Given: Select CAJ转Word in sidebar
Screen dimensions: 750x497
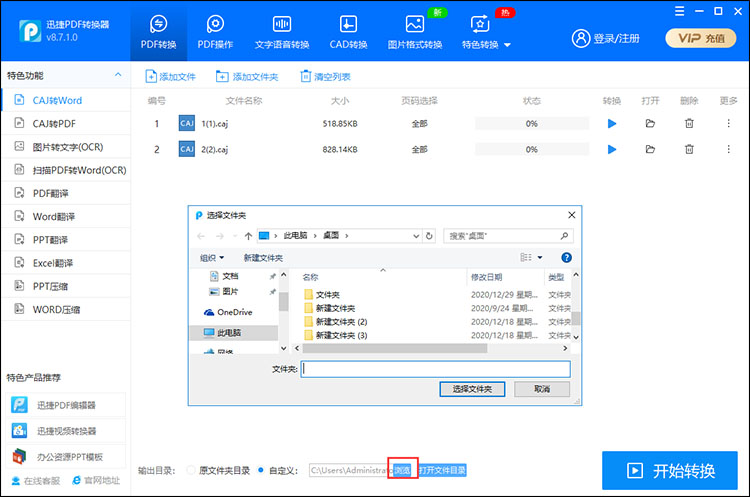Looking at the screenshot, I should [66, 100].
